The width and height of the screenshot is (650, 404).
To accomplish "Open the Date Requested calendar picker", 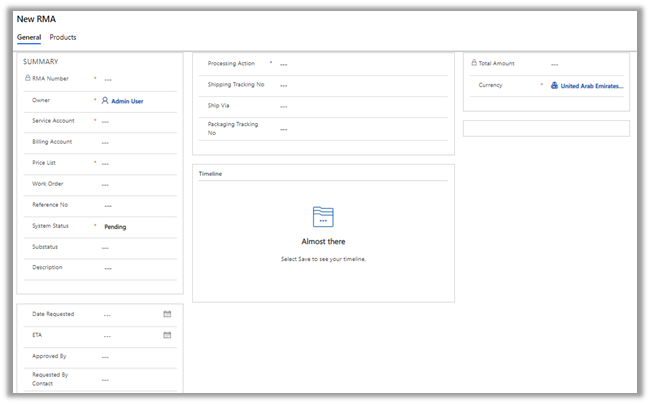I will click(x=167, y=314).
